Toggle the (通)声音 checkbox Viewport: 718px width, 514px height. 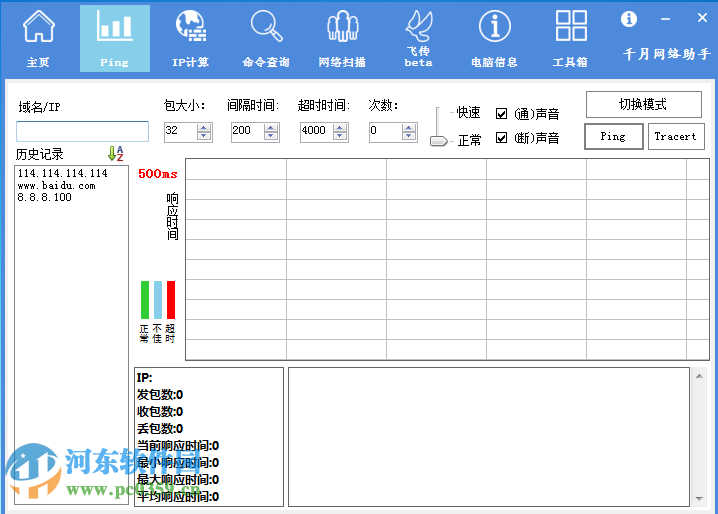[x=501, y=114]
